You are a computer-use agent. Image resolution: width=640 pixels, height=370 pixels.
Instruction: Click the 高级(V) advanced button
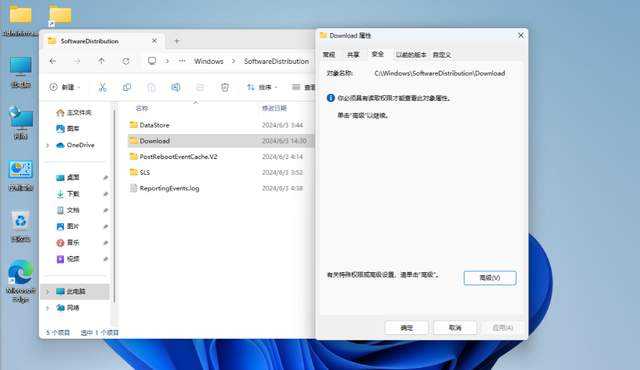[x=490, y=278]
